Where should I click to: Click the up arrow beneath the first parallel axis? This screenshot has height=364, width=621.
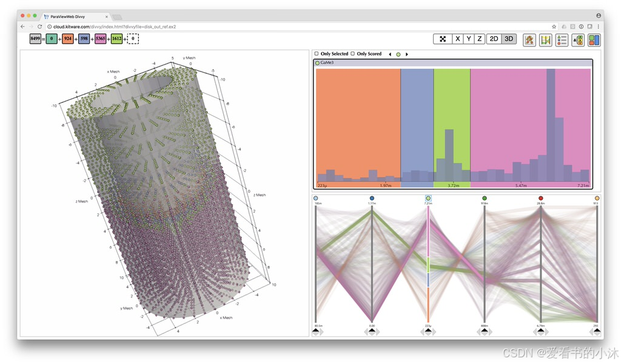pyautogui.click(x=315, y=330)
